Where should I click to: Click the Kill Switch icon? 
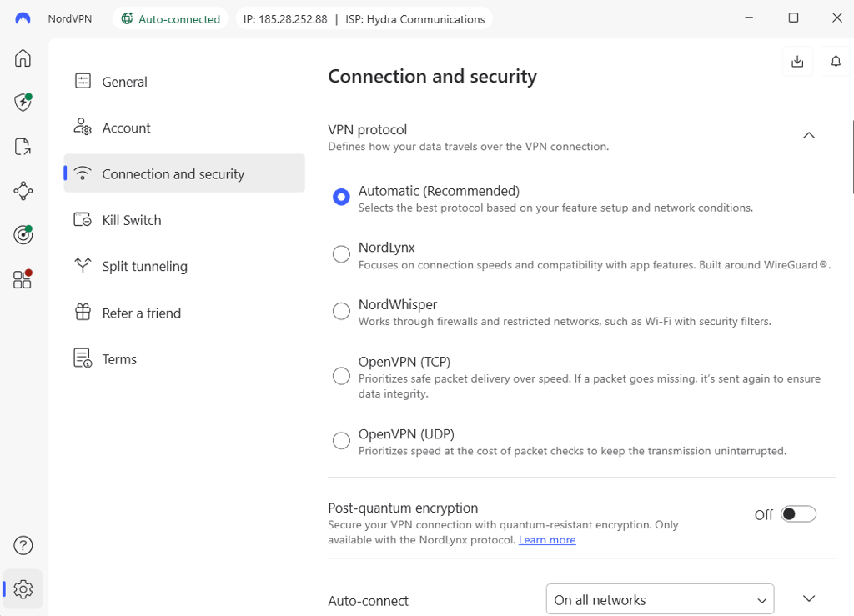[83, 220]
